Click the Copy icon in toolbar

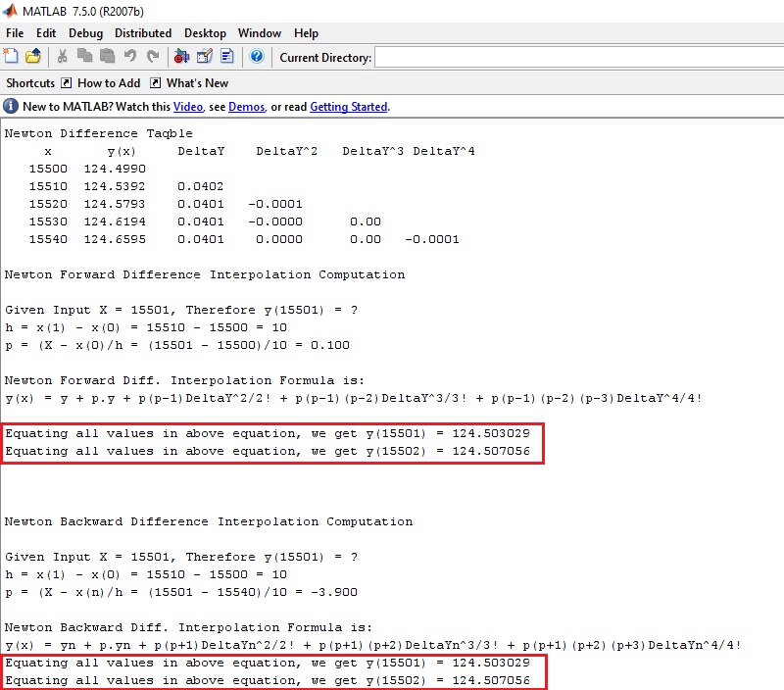point(85,57)
